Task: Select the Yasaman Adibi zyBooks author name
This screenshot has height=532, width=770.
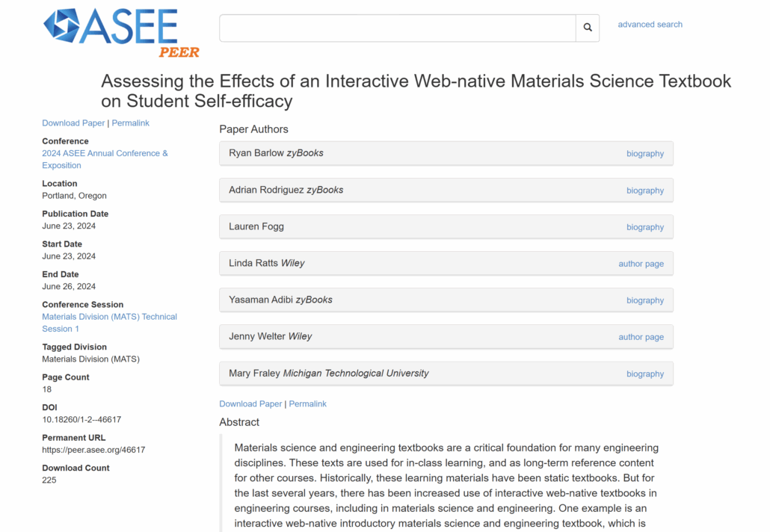Action: pos(280,300)
